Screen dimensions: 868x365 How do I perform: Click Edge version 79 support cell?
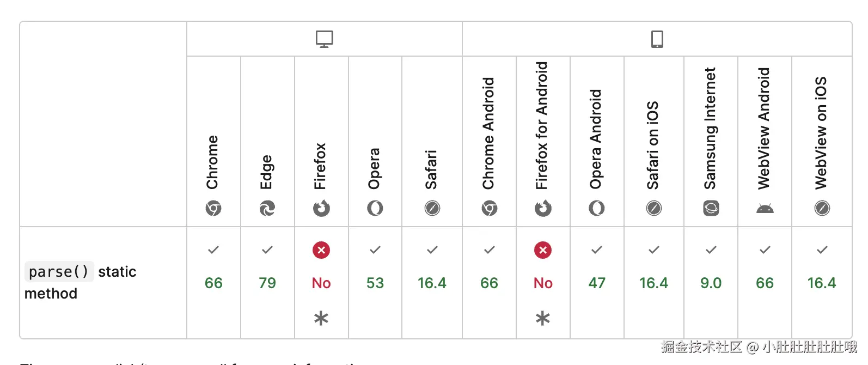tap(267, 283)
